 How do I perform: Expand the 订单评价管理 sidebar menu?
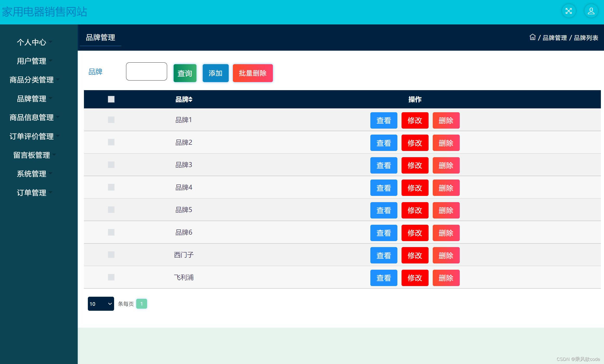click(x=32, y=136)
